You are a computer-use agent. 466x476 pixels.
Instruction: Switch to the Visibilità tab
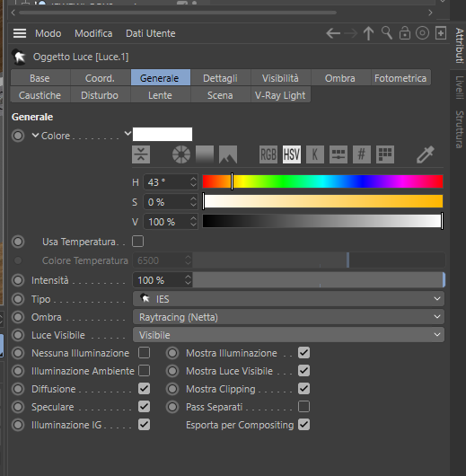pos(280,78)
